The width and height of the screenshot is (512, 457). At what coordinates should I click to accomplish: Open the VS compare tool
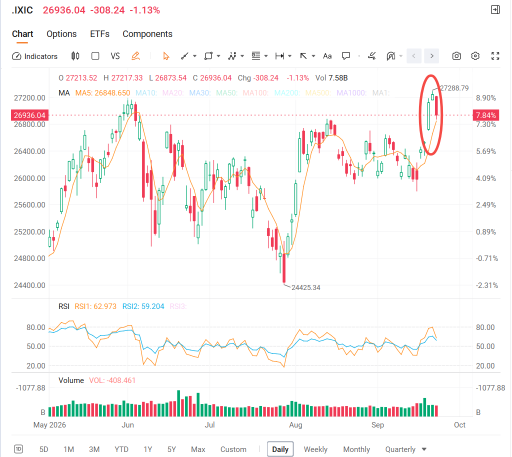tap(115, 56)
